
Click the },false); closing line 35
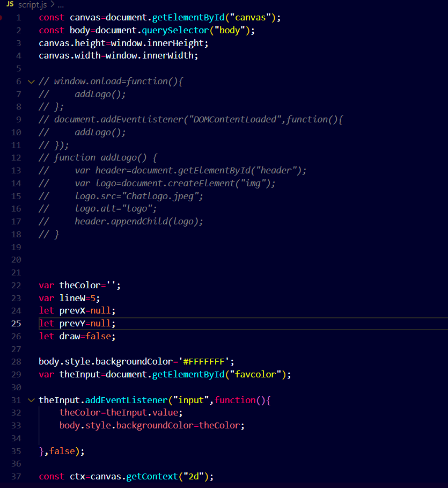(x=62, y=451)
